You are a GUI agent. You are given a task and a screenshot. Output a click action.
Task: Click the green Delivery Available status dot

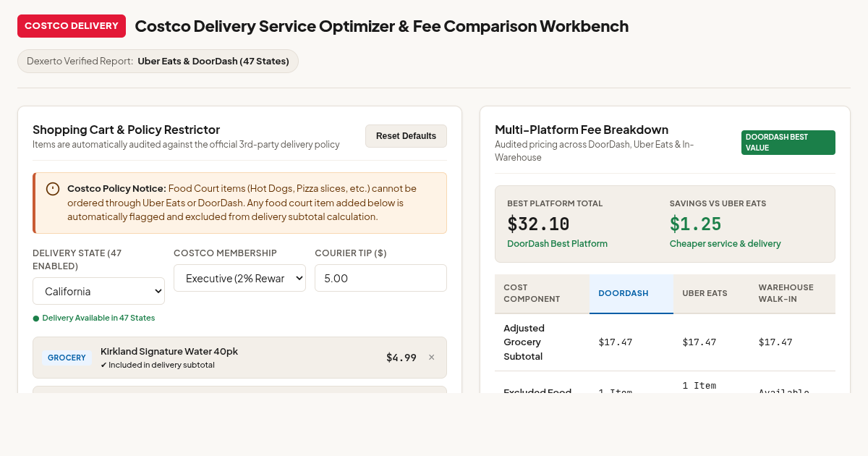point(36,318)
